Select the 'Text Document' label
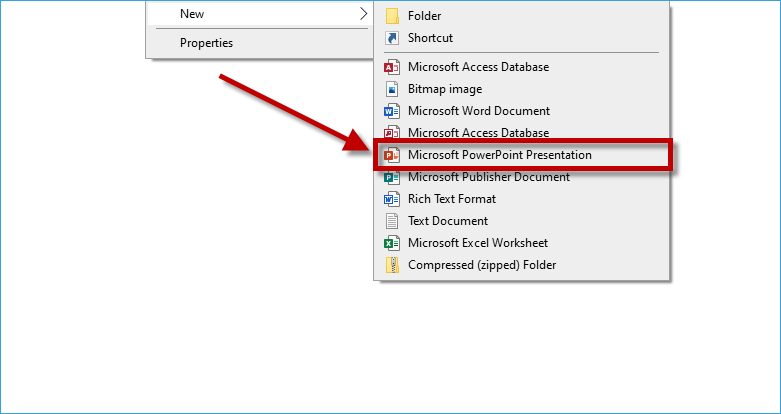Viewport: 781px width, 414px height. 448,221
